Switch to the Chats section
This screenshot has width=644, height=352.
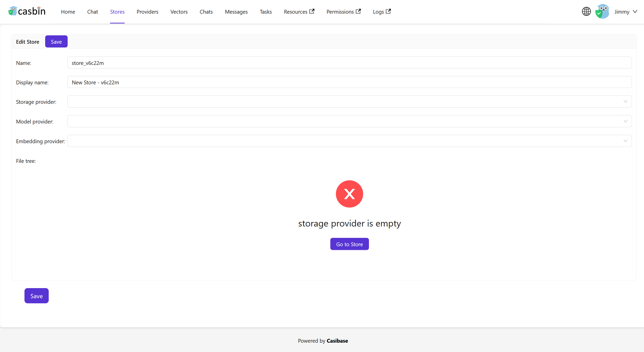tap(206, 12)
